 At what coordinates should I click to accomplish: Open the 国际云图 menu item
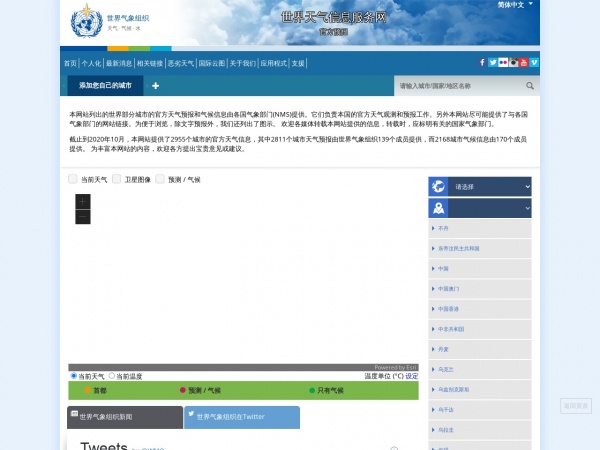point(212,64)
